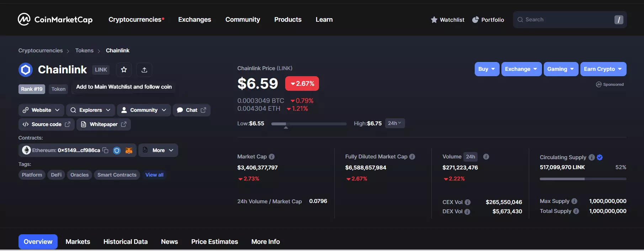Click the verified blue checkmark badge
644x251 pixels.
click(600, 157)
